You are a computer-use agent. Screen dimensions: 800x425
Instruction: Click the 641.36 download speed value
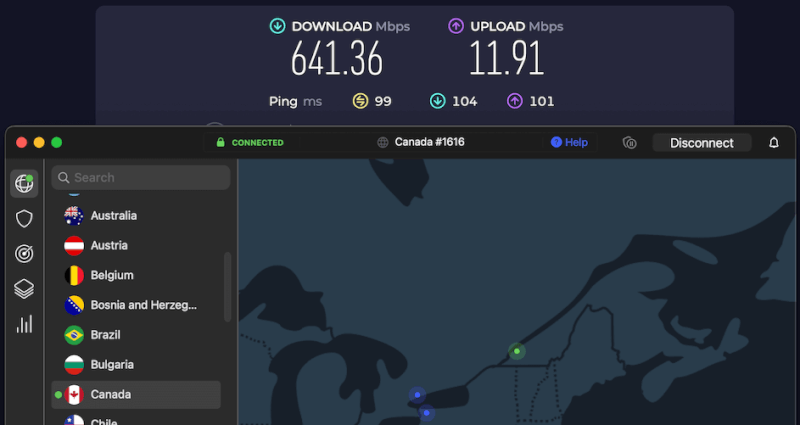click(337, 59)
